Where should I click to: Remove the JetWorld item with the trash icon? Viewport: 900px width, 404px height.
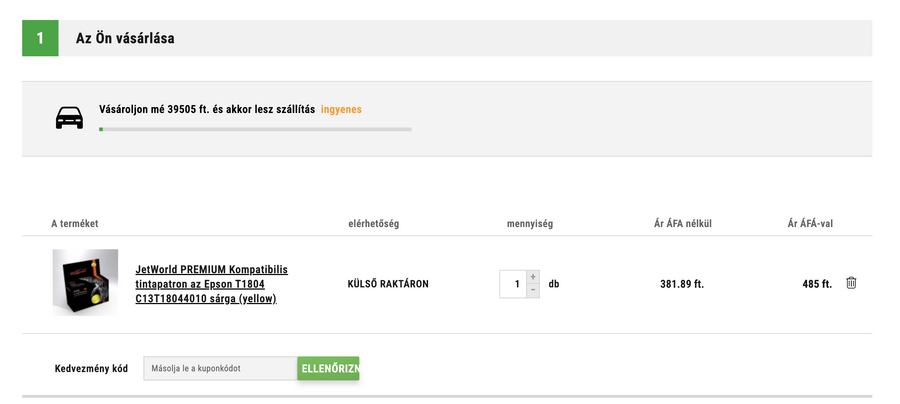851,283
